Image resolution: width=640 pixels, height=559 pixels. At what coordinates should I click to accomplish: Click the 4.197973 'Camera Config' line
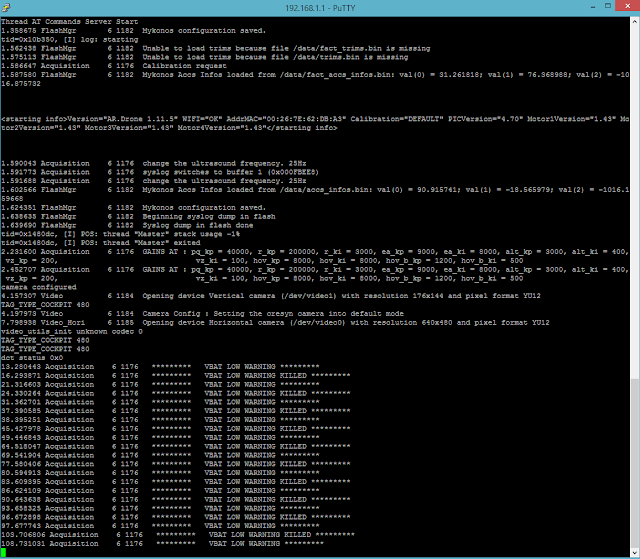(x=202, y=314)
